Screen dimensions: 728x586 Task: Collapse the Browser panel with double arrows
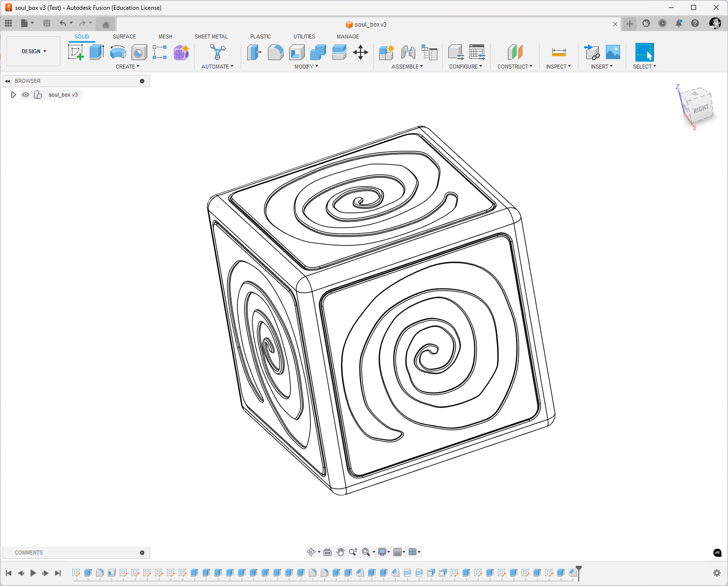pos(7,81)
